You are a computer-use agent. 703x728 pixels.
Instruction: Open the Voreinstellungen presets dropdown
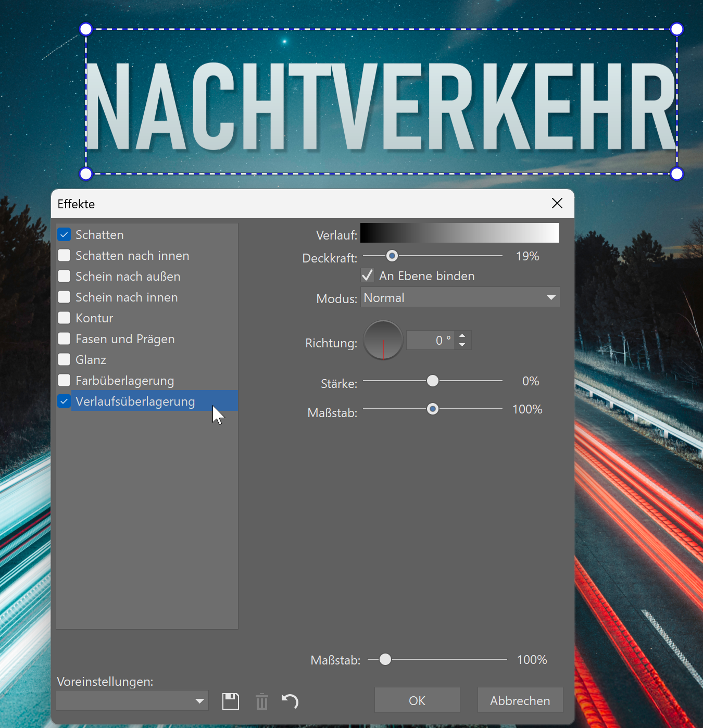click(132, 701)
